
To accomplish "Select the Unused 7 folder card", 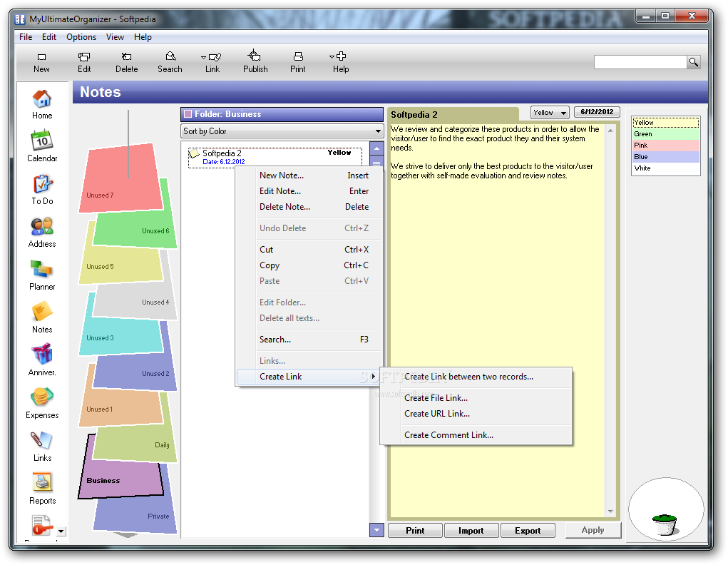I will [x=122, y=179].
